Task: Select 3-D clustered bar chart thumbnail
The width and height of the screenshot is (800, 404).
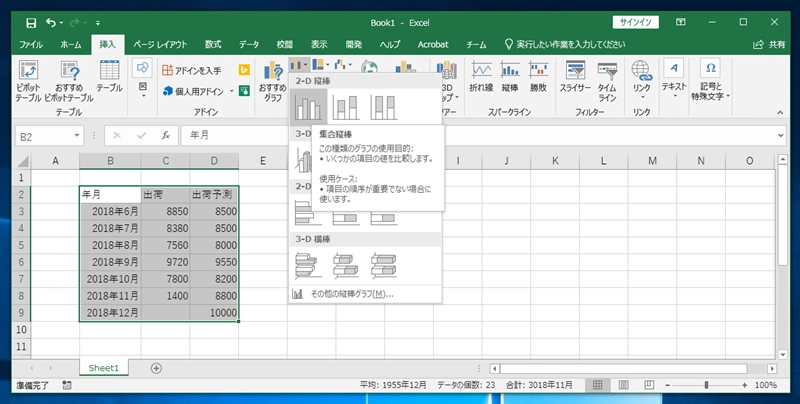Action: (308, 266)
